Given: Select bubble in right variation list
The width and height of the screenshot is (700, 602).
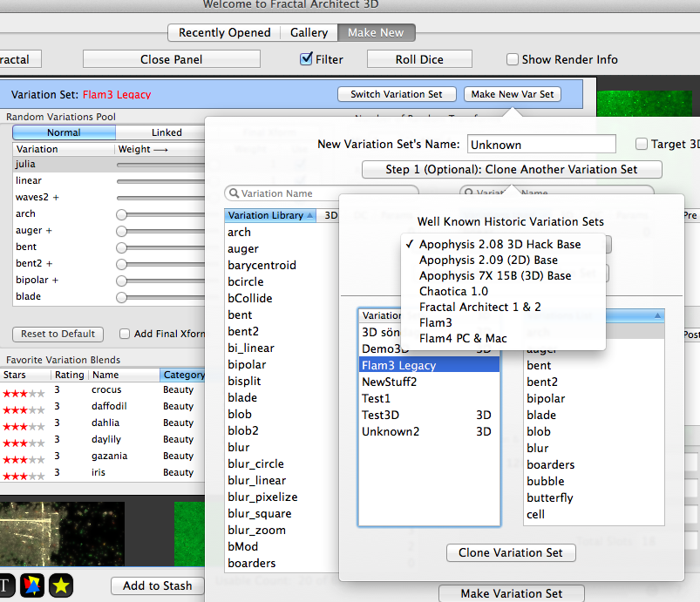Looking at the screenshot, I should (594, 481).
